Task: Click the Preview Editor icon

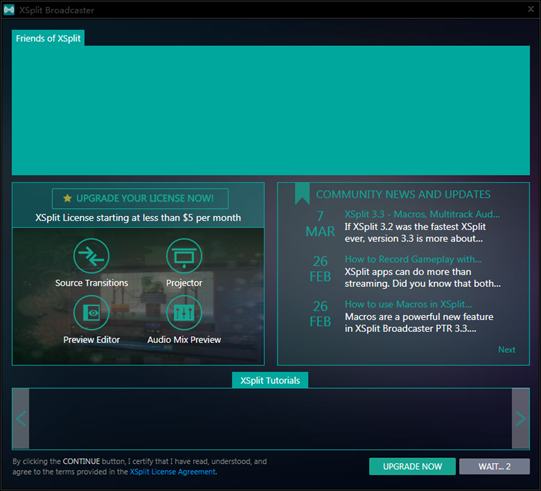Action: (x=91, y=313)
